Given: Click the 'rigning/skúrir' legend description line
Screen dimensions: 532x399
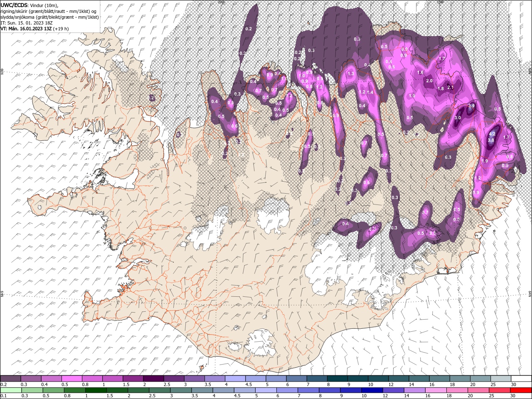Looking at the screenshot, I should [48, 11].
